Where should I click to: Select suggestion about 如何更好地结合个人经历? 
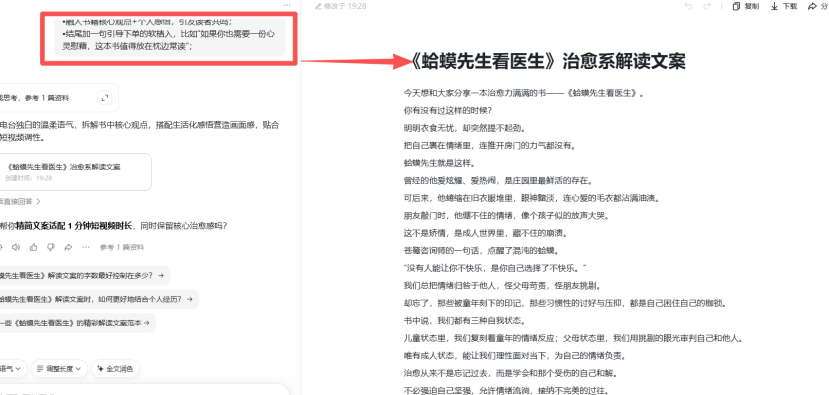coord(98,299)
